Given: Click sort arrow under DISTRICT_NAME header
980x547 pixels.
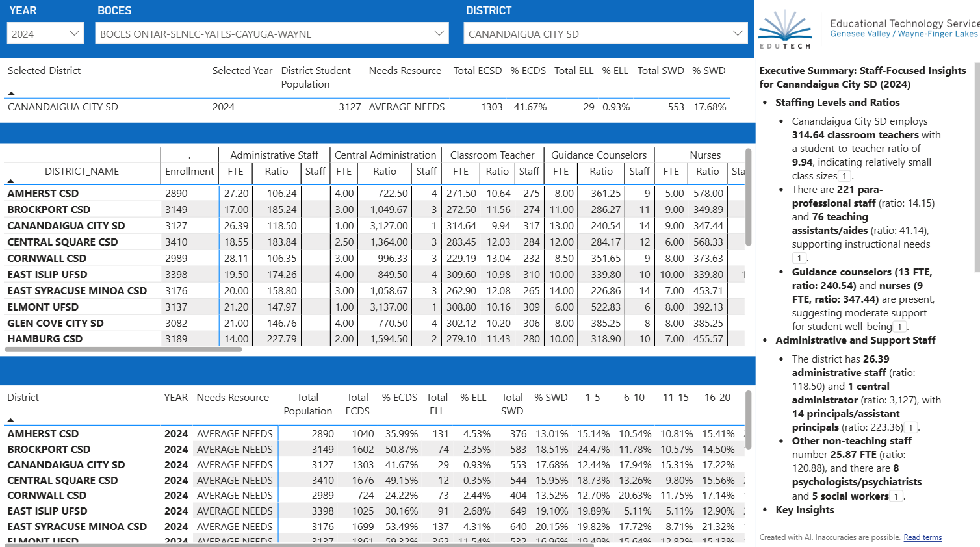Looking at the screenshot, I should tap(10, 181).
